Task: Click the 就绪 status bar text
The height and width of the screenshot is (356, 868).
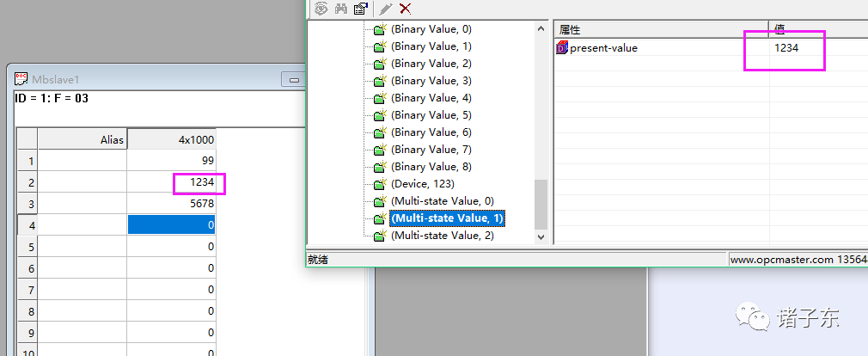Action: point(318,260)
